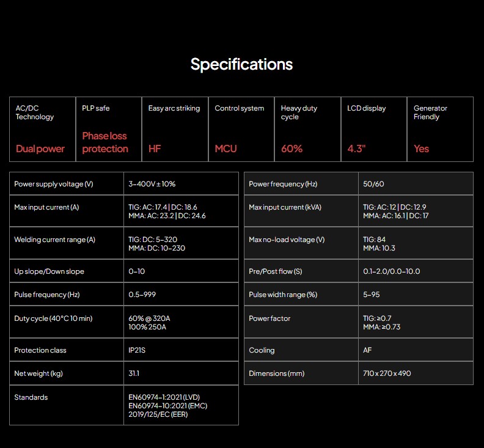The height and width of the screenshot is (448, 484).
Task: Select the Generator Friendly card
Action: [x=440, y=129]
